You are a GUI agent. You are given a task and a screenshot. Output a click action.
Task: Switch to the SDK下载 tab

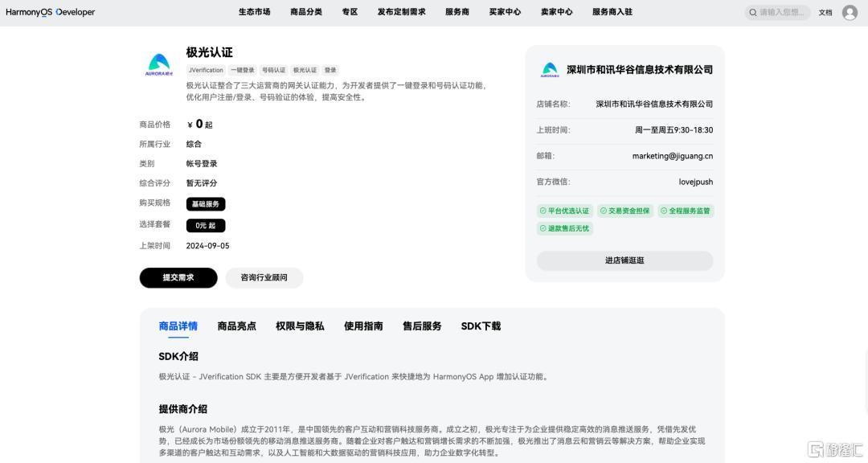(481, 326)
